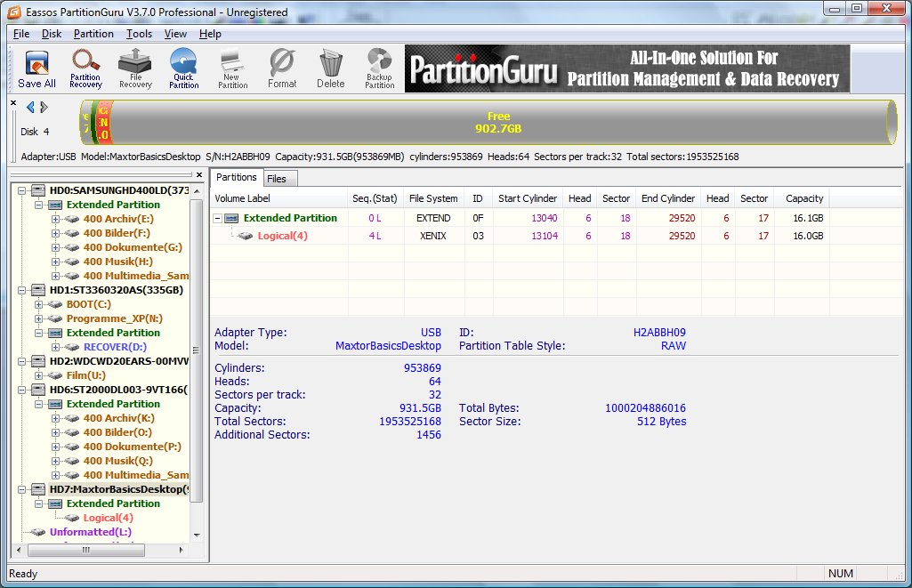Sort by the Capacity column header
Image resolution: width=912 pixels, height=588 pixels.
pos(803,198)
